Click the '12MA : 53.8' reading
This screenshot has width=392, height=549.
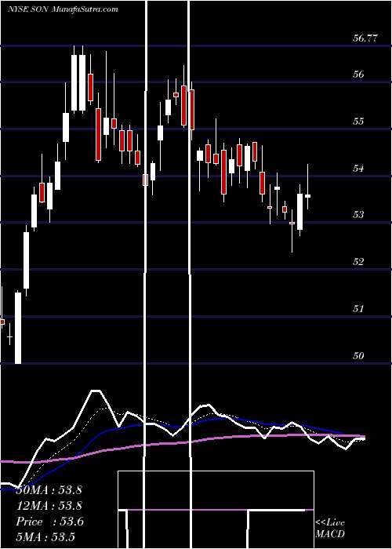pos(49,506)
